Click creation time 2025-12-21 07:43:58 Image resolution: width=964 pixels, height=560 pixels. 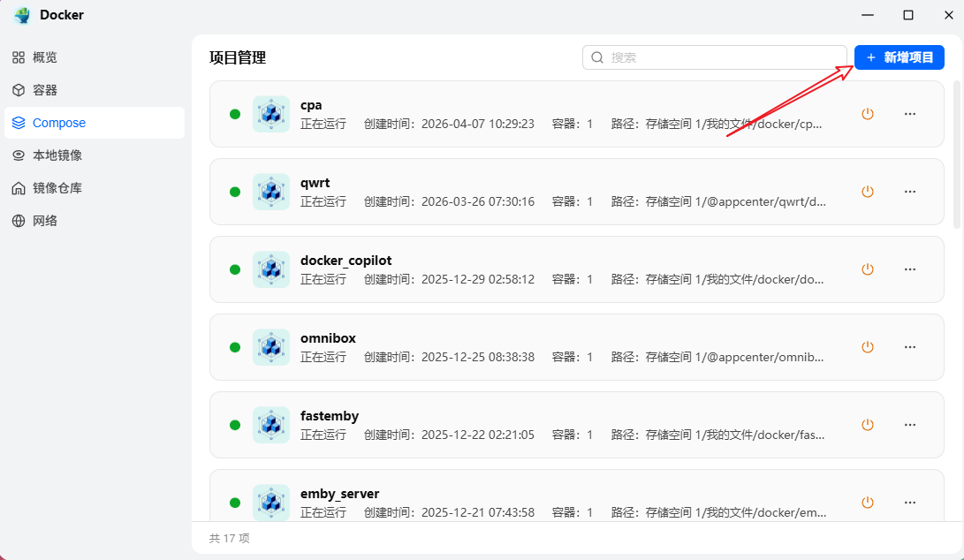coord(478,512)
